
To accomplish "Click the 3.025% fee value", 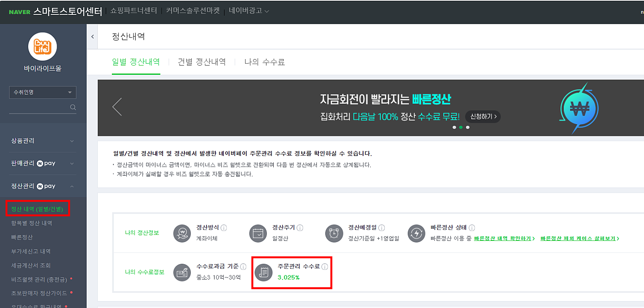I will point(289,277).
